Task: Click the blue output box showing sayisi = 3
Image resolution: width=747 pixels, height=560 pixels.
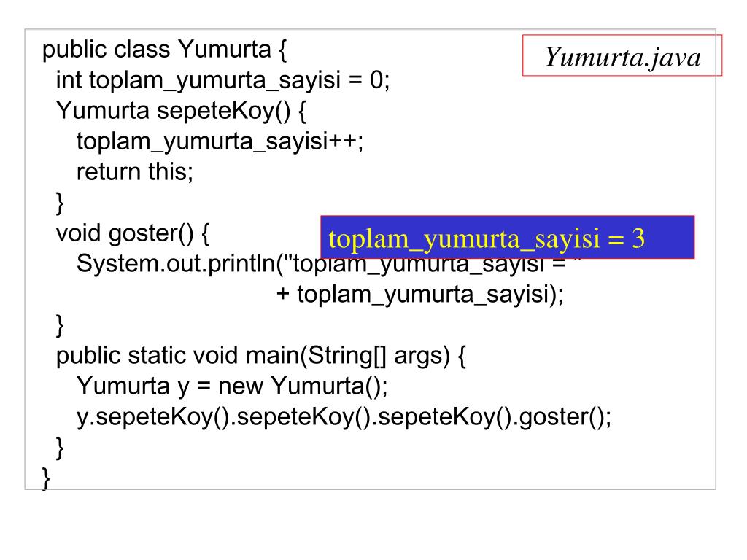Action: [508, 237]
